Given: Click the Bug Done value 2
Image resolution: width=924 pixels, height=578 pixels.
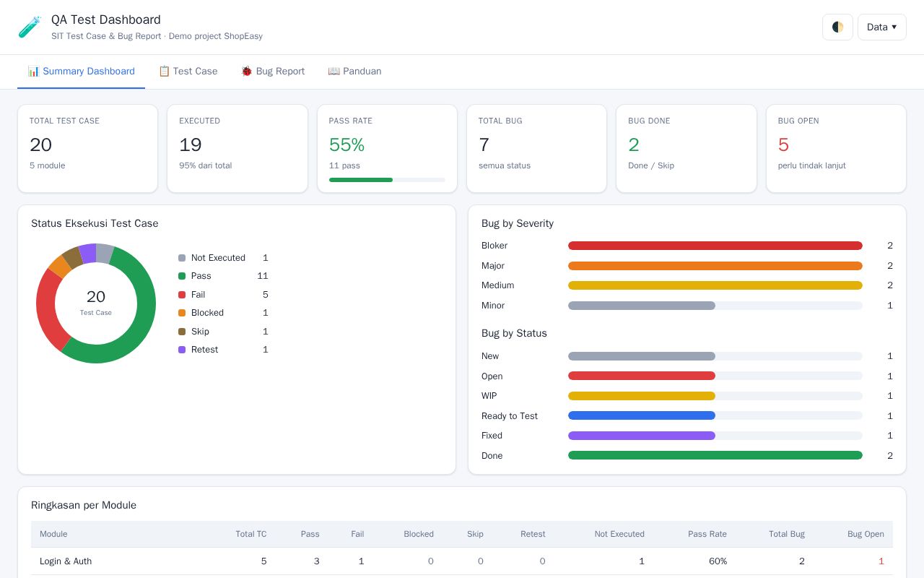Looking at the screenshot, I should [634, 144].
